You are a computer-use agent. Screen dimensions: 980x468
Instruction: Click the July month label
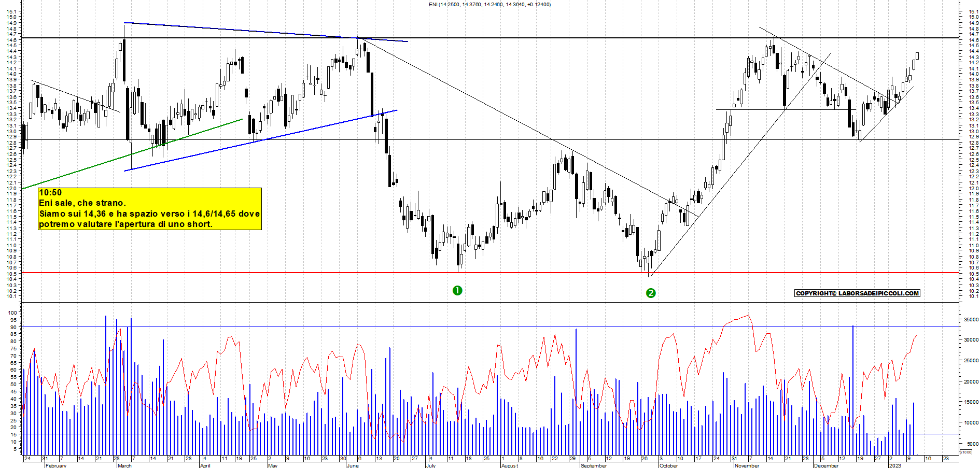pos(431,465)
